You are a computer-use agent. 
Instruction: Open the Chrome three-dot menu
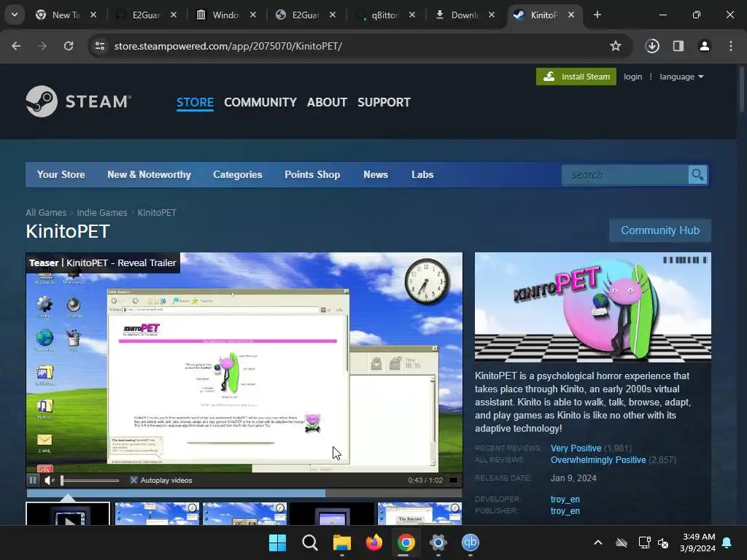(x=731, y=46)
